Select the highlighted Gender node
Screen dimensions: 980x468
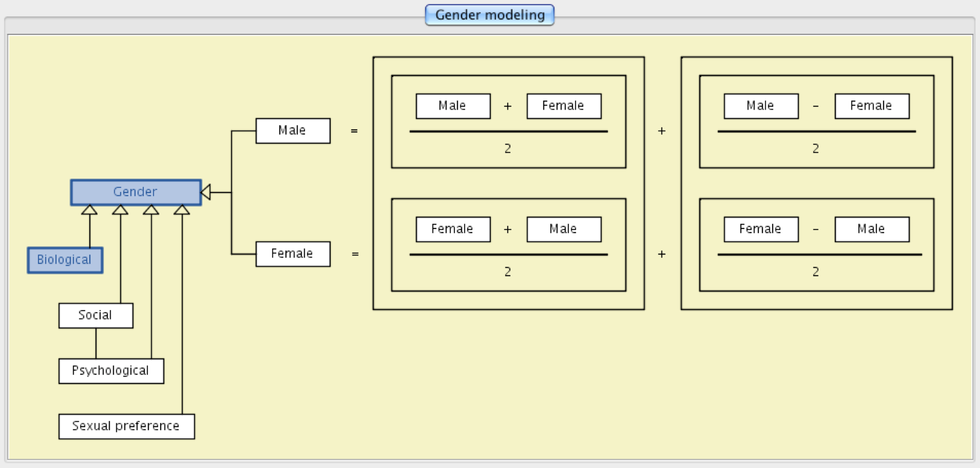(x=135, y=192)
